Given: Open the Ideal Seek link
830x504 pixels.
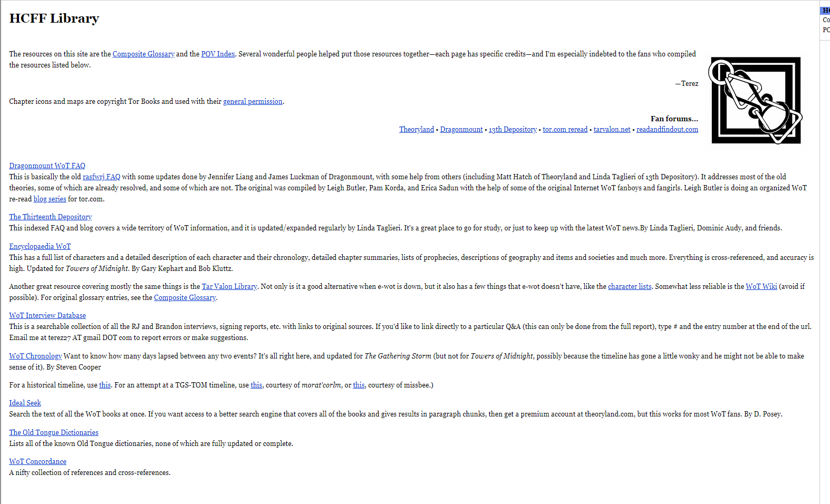Looking at the screenshot, I should click(x=25, y=403).
